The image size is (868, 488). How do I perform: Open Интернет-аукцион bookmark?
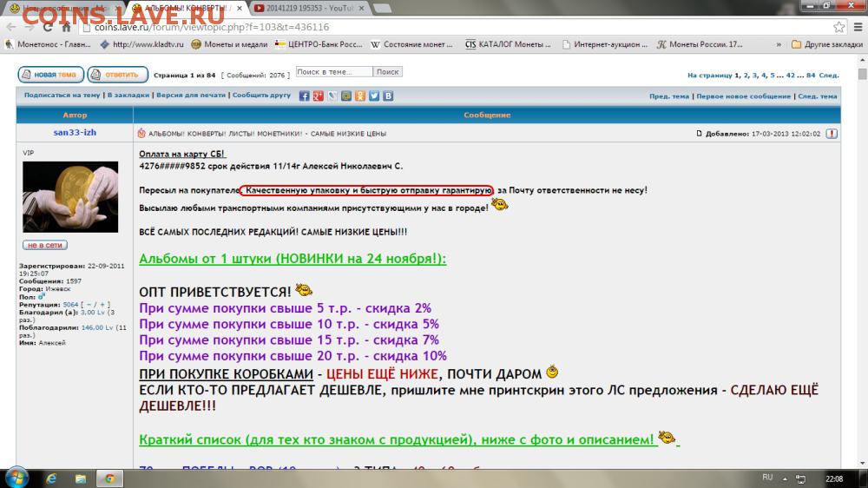point(604,44)
